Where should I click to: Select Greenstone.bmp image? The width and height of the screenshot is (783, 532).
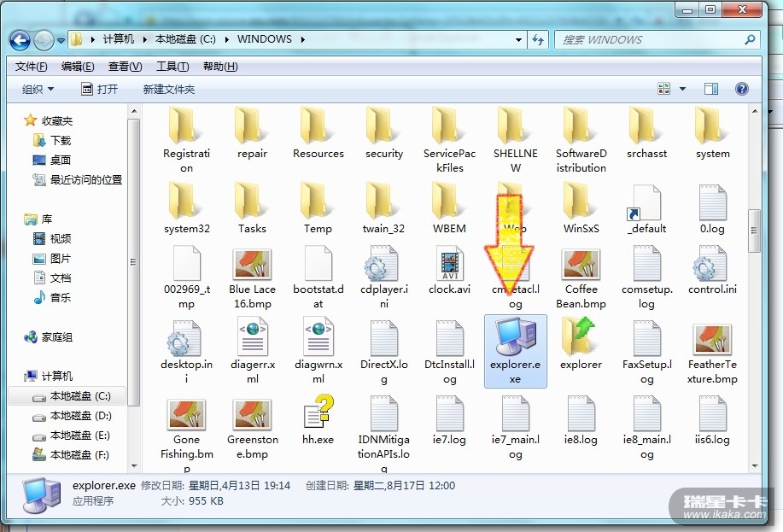pos(252,429)
